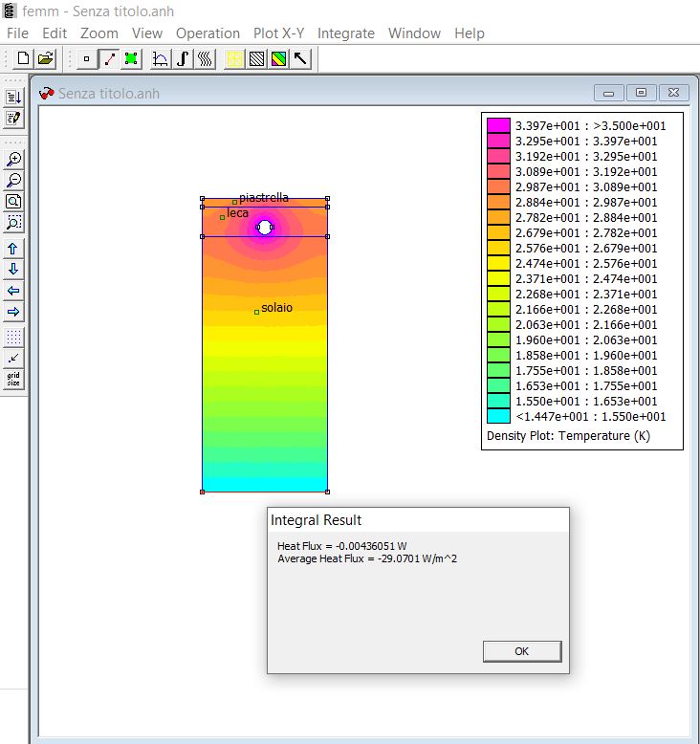Pan the view up with the up arrow
700x744 pixels.
13,249
